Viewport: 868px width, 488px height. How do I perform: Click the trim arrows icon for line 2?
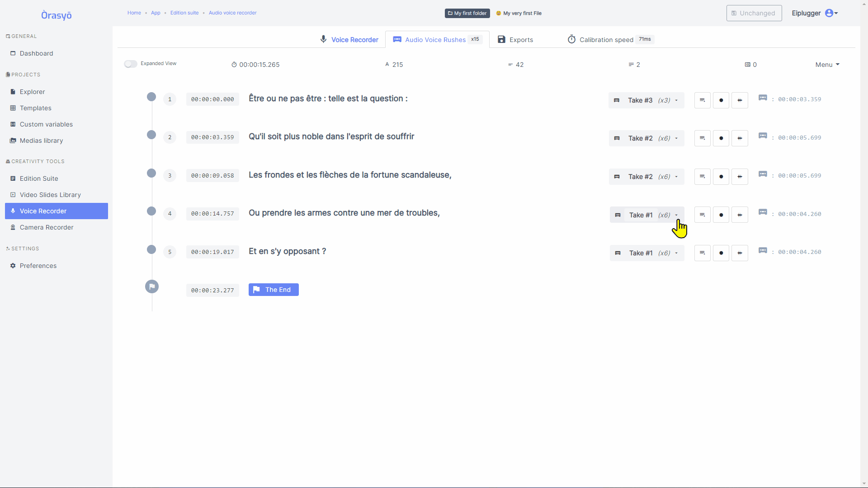(x=740, y=138)
